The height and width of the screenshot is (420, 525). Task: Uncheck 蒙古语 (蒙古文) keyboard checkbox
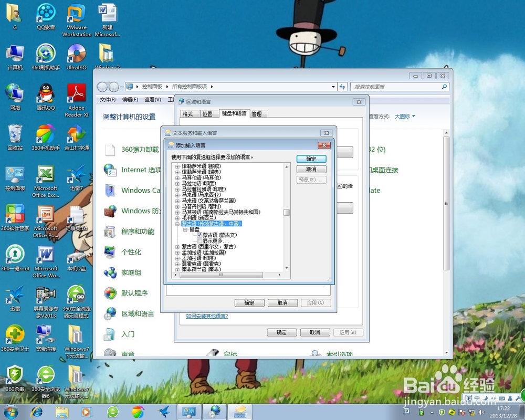pos(199,235)
